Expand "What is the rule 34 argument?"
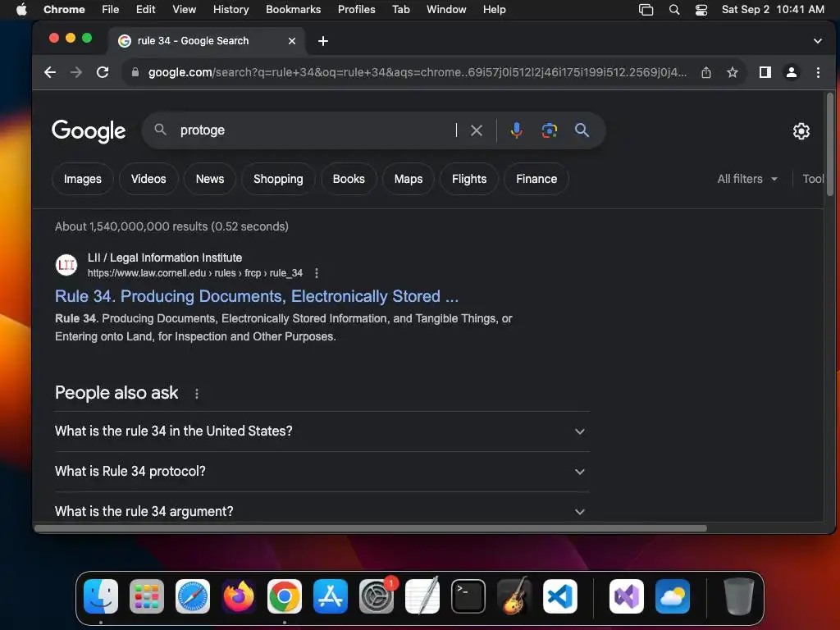Screen dimensions: 840x630 322,511
